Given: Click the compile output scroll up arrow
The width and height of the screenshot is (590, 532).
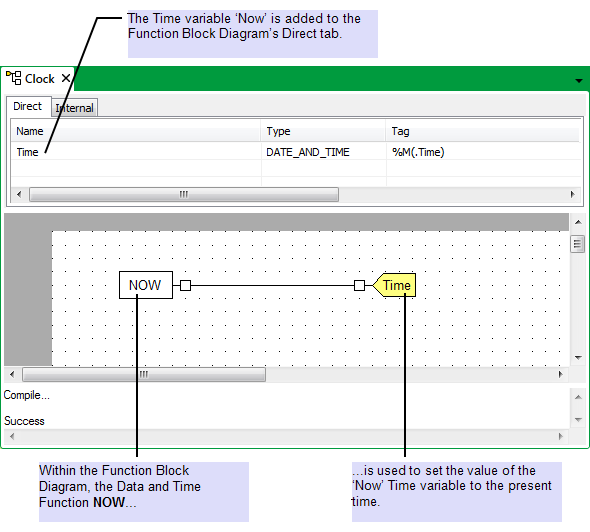Looking at the screenshot, I should 578,397.
